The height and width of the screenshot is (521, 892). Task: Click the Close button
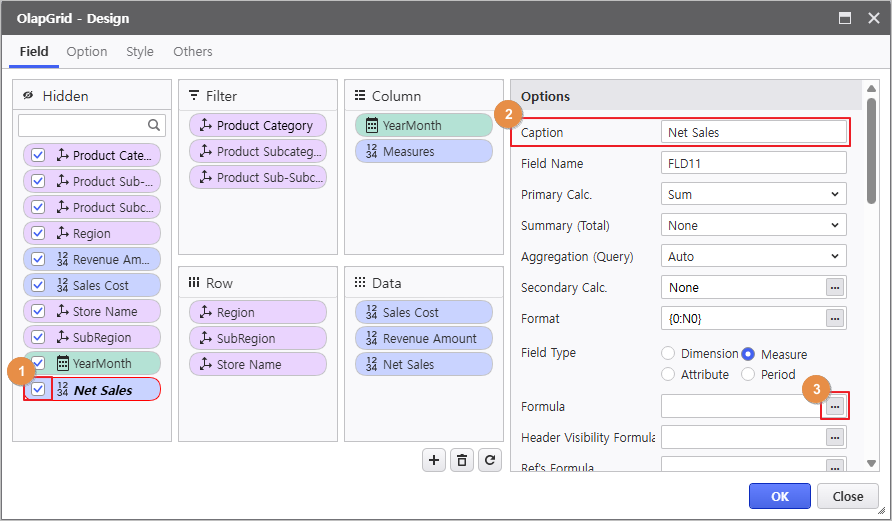(847, 496)
